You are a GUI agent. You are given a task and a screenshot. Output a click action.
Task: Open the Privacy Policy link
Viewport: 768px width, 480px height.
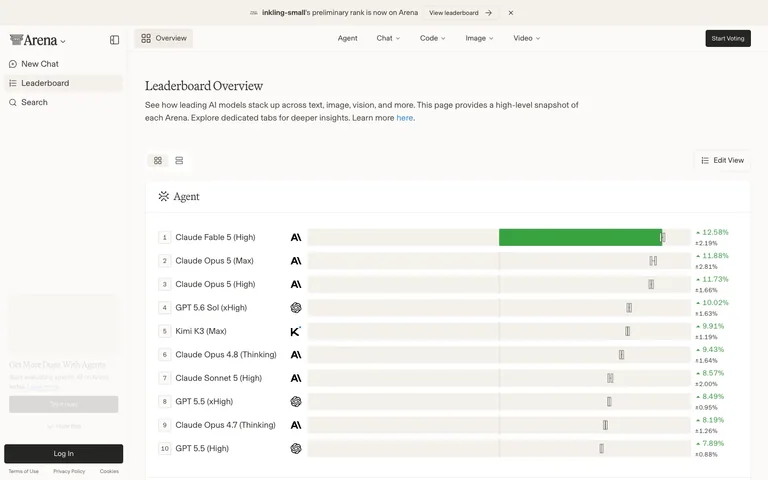point(69,472)
